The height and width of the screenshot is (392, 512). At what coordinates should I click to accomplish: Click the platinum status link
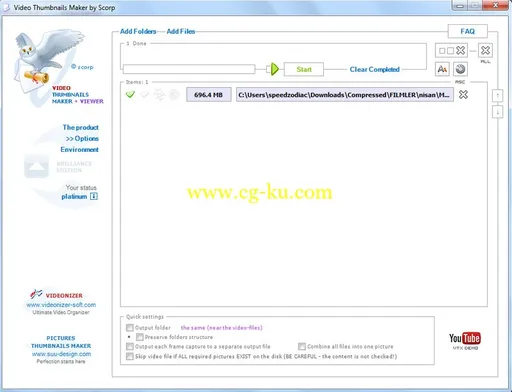tap(74, 197)
